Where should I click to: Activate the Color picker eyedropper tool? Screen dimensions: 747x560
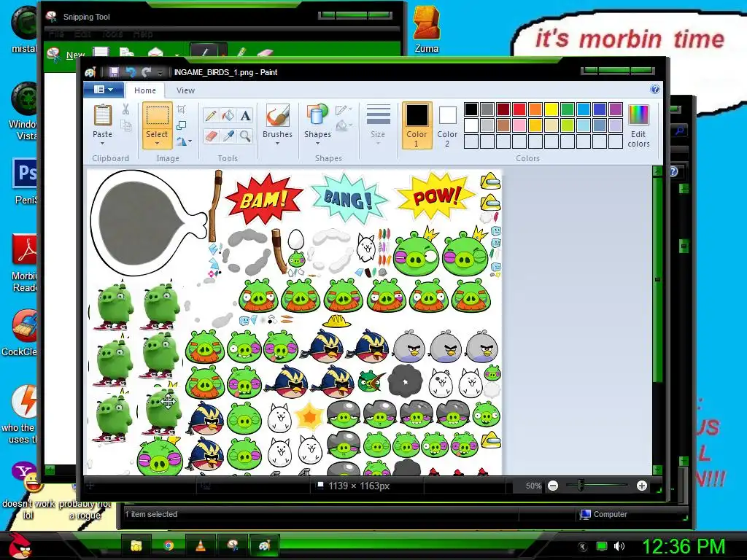[x=228, y=136]
